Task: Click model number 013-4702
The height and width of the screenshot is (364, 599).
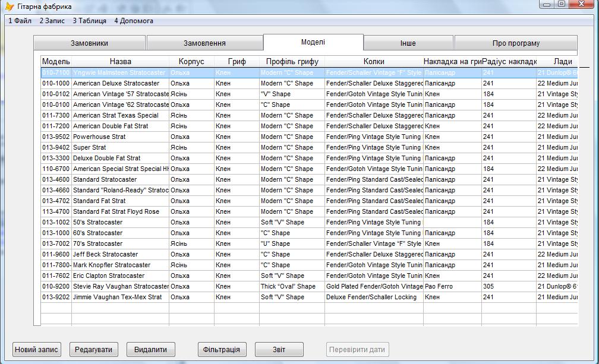Action: click(x=56, y=201)
